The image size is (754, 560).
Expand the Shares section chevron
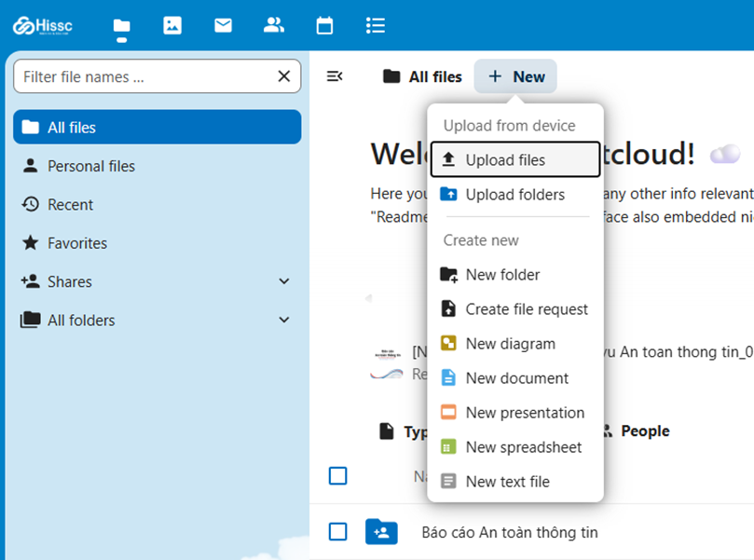point(284,281)
